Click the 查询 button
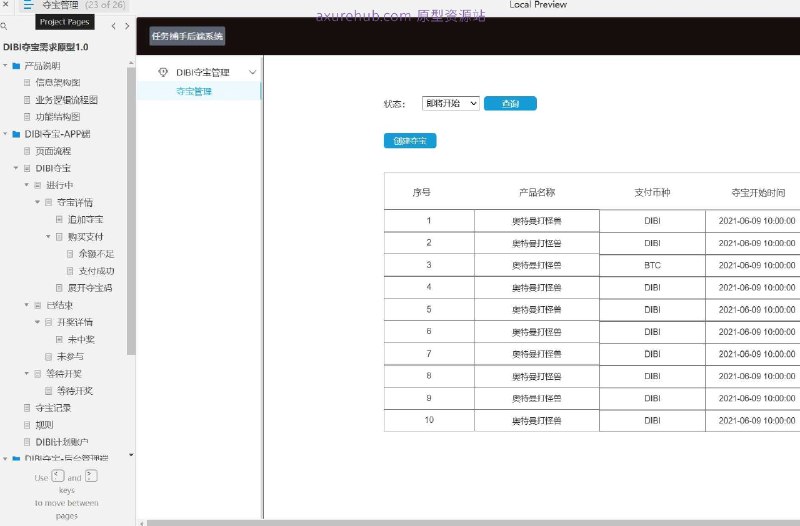The width and height of the screenshot is (800, 526). click(x=510, y=104)
